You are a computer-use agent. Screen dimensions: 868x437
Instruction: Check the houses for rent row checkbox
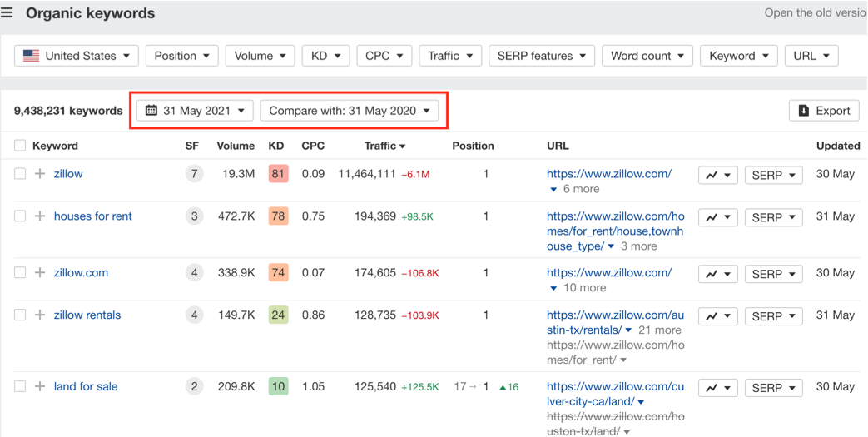pyautogui.click(x=20, y=216)
